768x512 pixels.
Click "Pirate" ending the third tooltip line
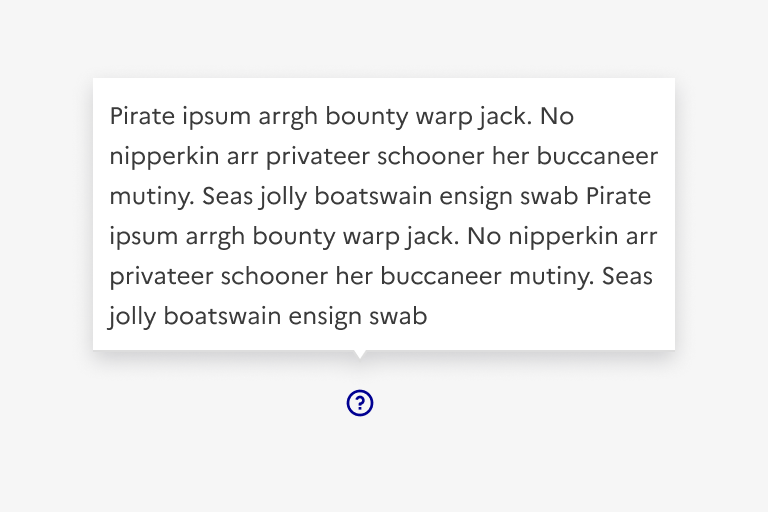618,197
